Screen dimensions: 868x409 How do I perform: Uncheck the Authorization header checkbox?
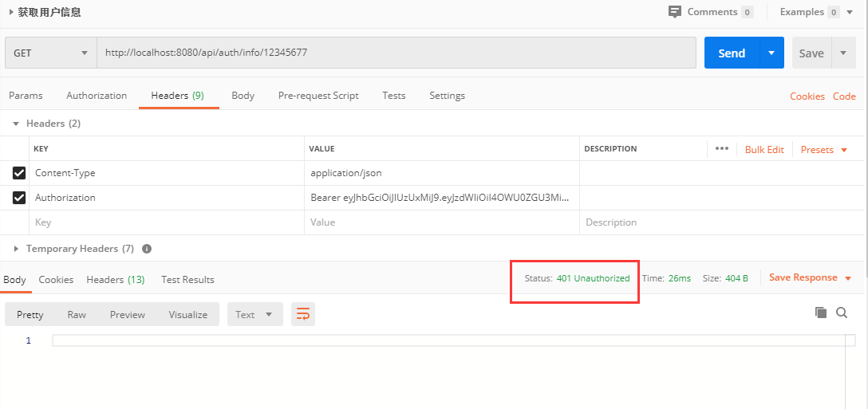[19, 198]
